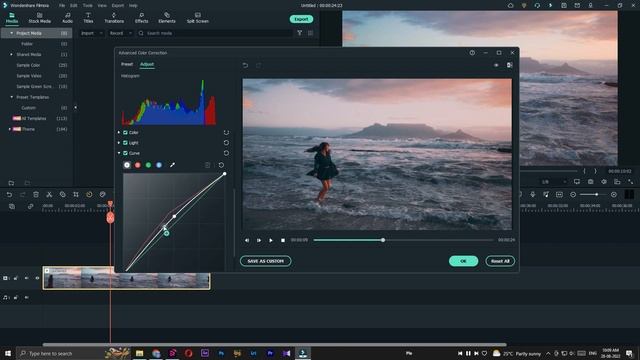This screenshot has height=360, width=640.
Task: Click the timeline delete trash icon
Action: point(36,195)
